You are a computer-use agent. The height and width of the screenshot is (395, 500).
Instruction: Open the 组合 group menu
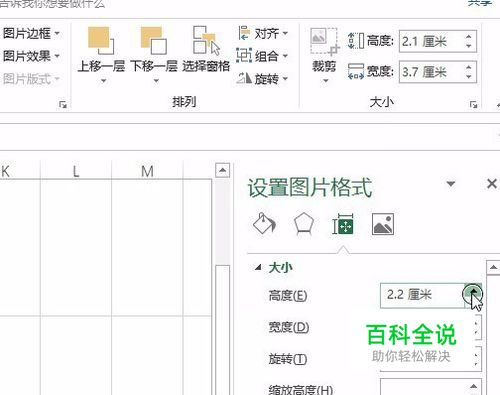[262, 56]
